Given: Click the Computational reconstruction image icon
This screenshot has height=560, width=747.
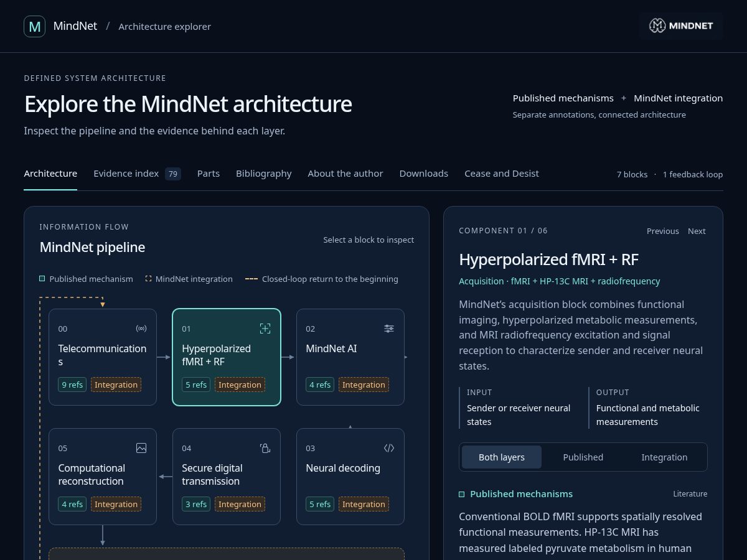Looking at the screenshot, I should pos(141,448).
